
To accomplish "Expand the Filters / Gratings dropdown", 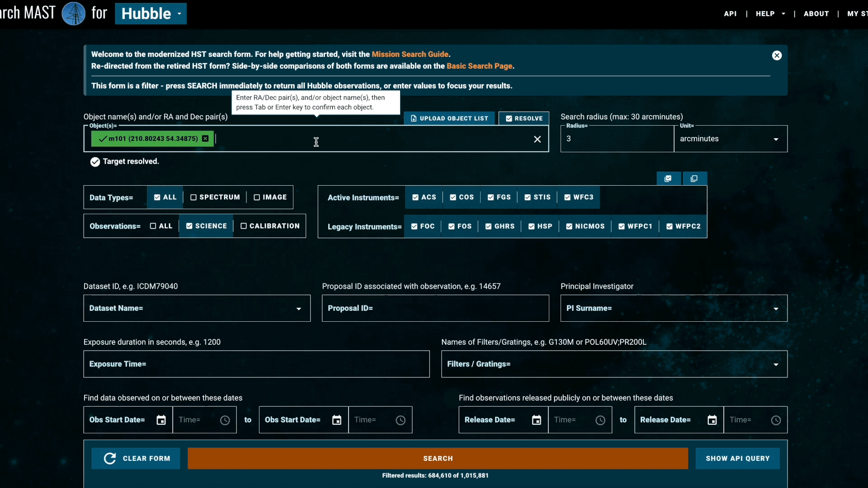I will (x=776, y=365).
